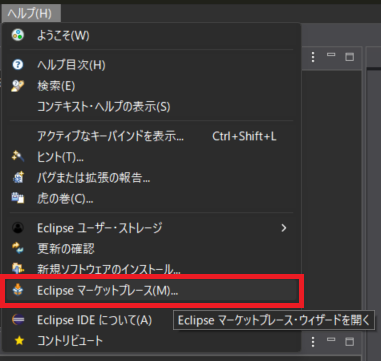Open upper panel view menu three-dots

click(x=313, y=57)
